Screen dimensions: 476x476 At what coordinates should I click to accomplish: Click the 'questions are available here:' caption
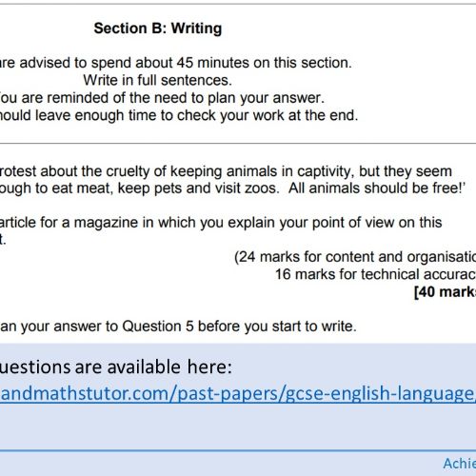tap(116, 367)
